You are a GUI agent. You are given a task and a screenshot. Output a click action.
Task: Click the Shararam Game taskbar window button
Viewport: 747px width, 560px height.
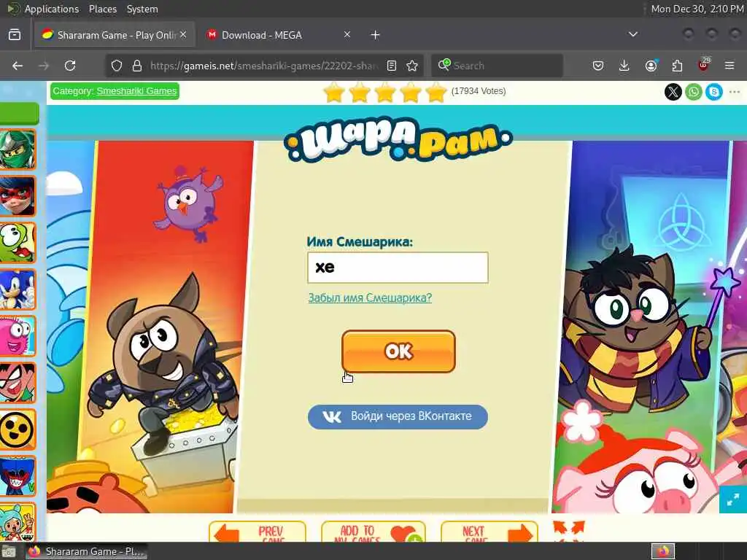click(x=86, y=551)
